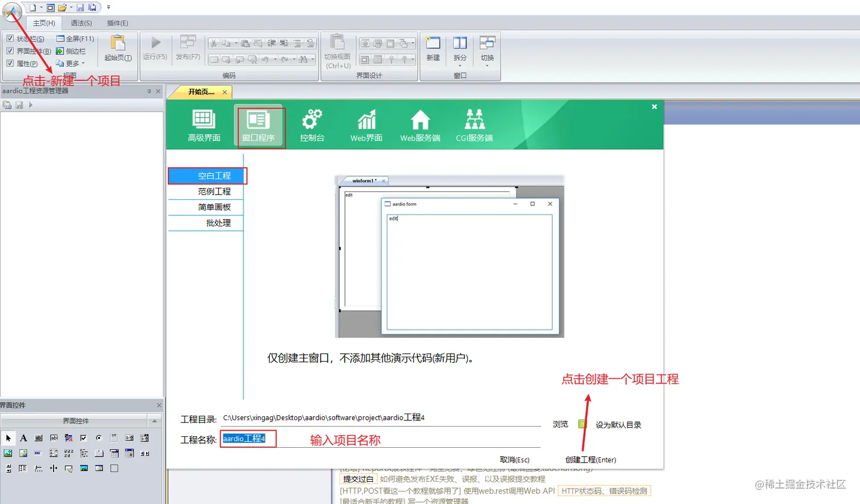Expand the new file dropdown arrow in quick access
Image resolution: width=860 pixels, height=504 pixels.
pyautogui.click(x=42, y=7)
